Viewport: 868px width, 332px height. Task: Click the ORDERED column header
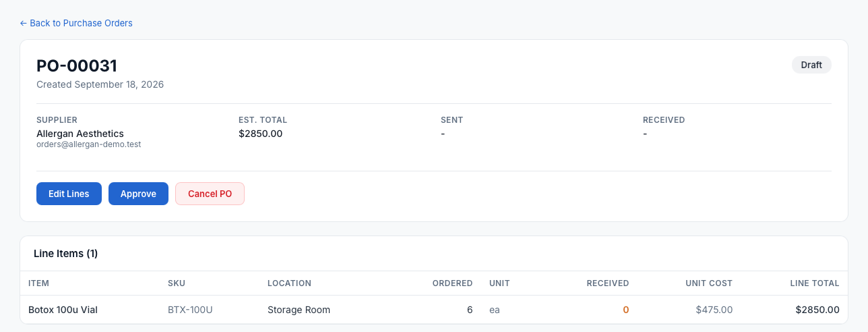452,283
